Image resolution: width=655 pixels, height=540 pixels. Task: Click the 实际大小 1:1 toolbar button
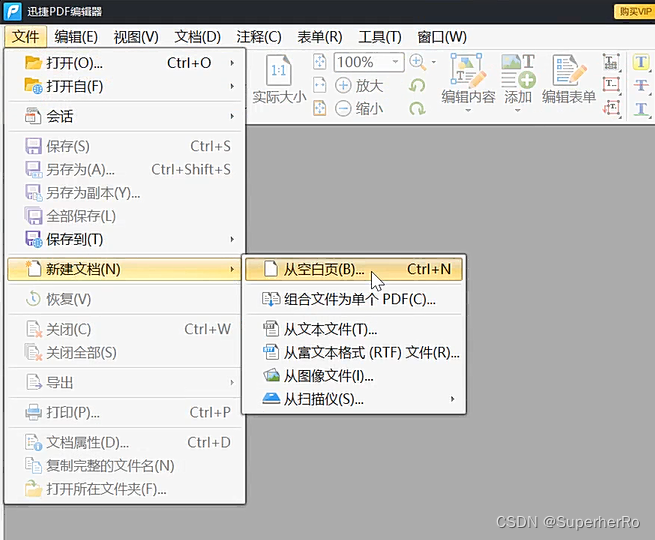pos(279,79)
